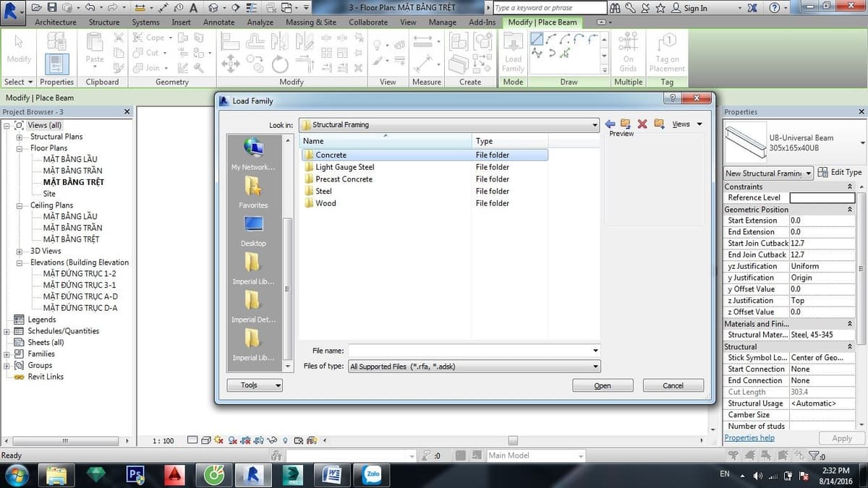This screenshot has height=488, width=868.
Task: Click the Photoshop icon in the taskbar
Action: pyautogui.click(x=135, y=475)
